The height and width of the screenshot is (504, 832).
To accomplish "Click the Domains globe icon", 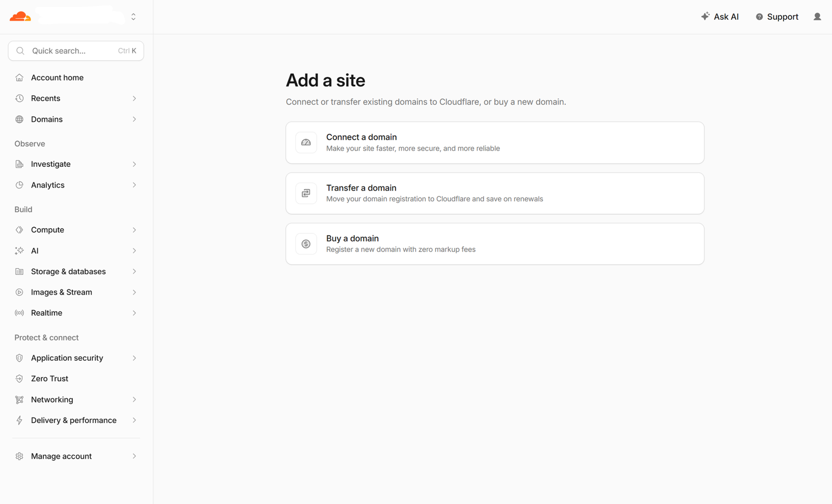I will pos(19,119).
